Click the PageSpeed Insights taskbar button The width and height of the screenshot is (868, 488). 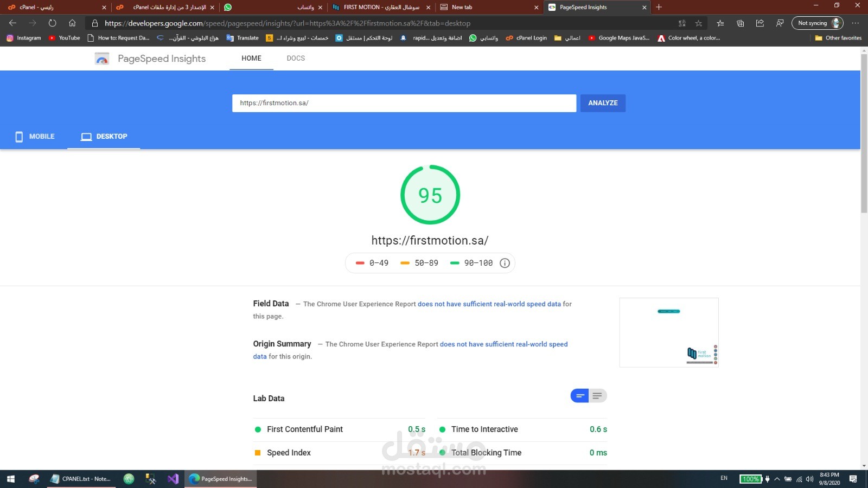point(220,479)
